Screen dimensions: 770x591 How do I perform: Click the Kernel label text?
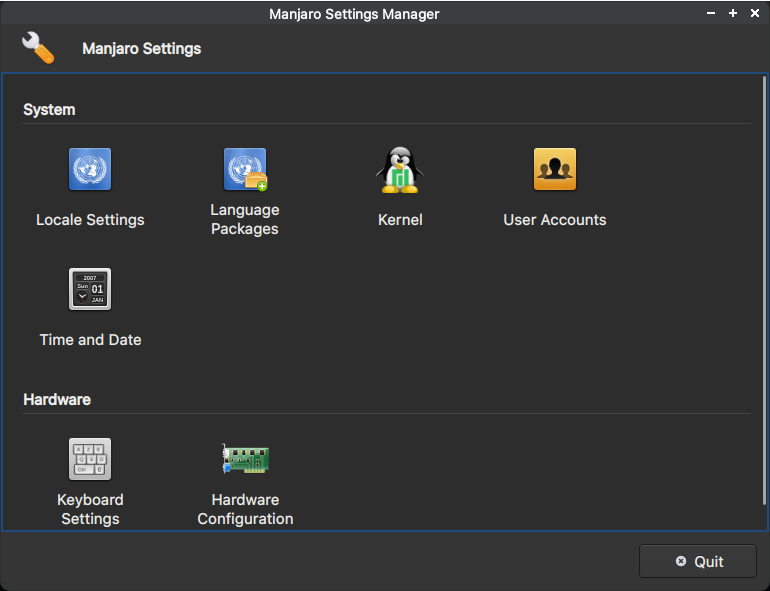point(400,220)
